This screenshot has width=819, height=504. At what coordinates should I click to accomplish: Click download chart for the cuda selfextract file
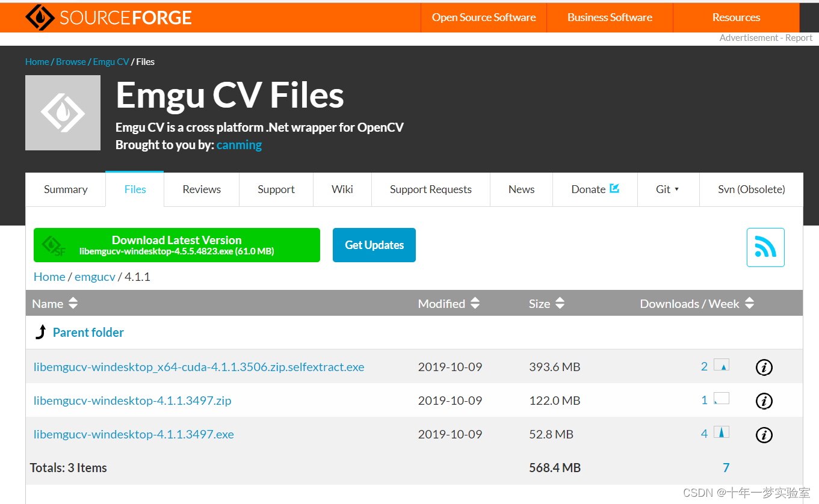pos(721,364)
